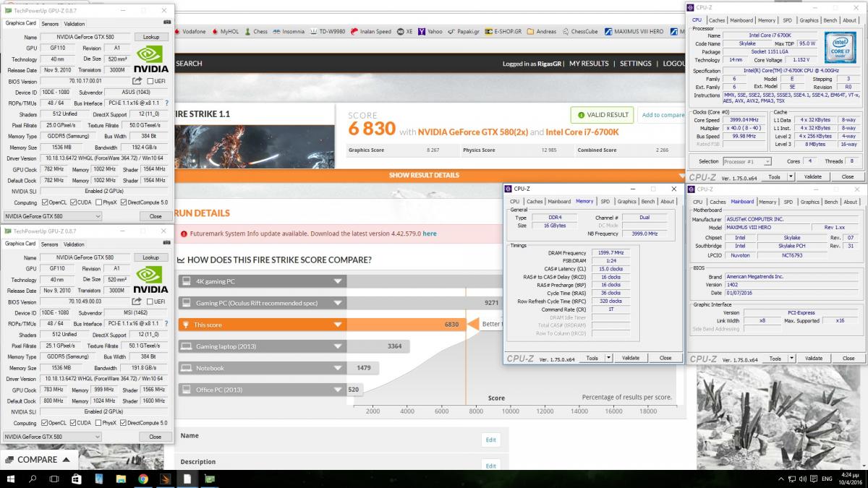The image size is (868, 488).
Task: Click Add to compare button
Action: coord(663,115)
